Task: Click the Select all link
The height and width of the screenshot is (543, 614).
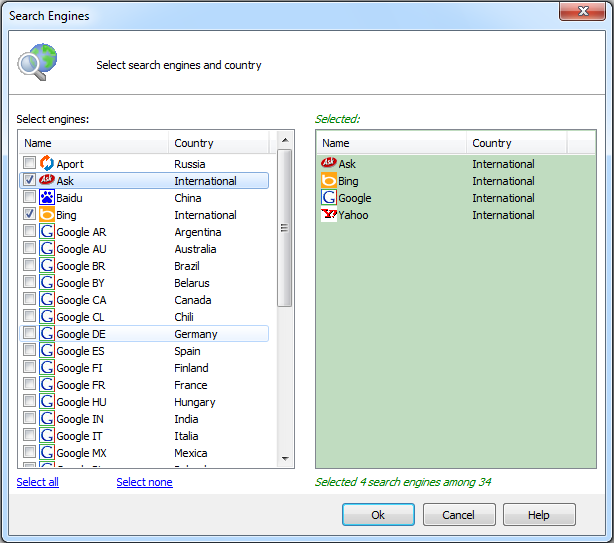Action: click(38, 482)
